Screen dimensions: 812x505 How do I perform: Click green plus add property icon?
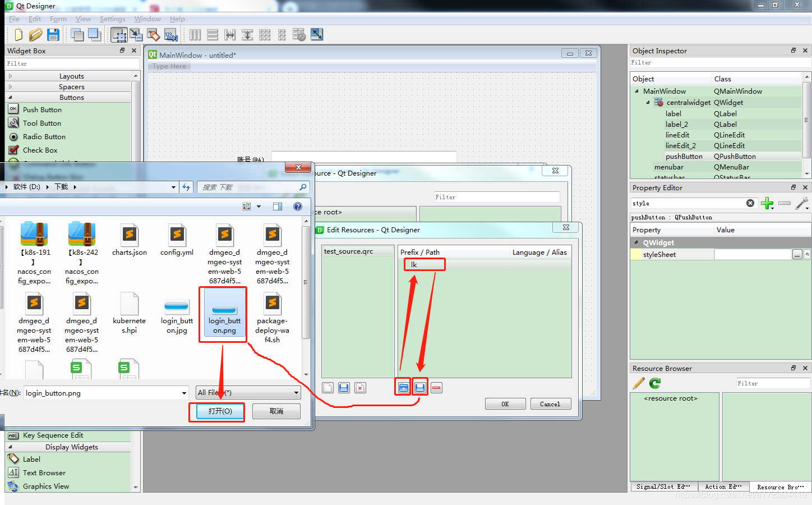pos(768,204)
